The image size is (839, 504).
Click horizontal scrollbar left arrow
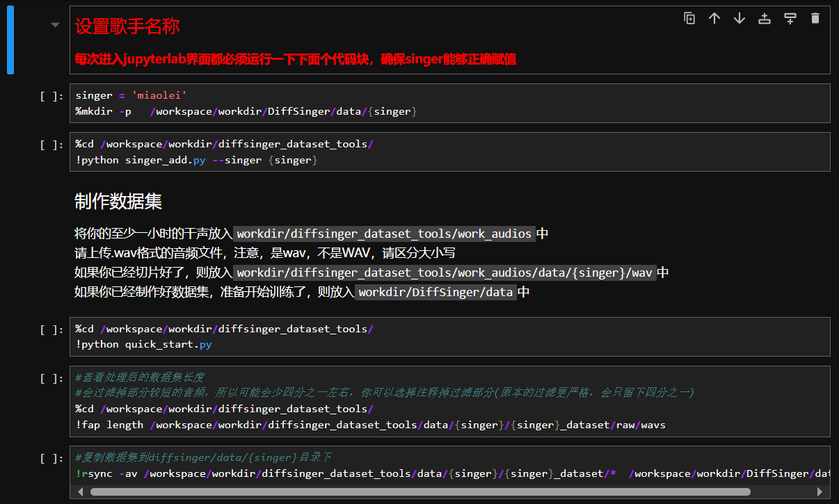(x=81, y=491)
